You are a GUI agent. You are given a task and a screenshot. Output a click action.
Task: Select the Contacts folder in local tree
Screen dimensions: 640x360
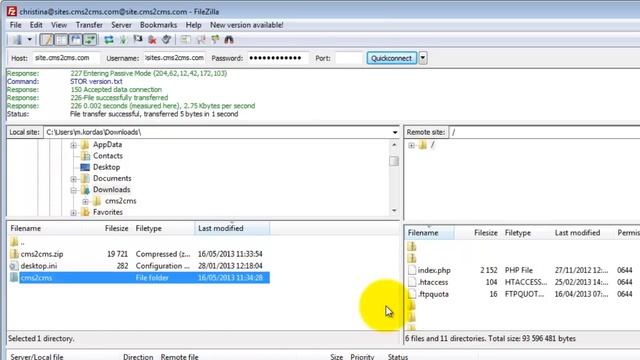tap(108, 156)
